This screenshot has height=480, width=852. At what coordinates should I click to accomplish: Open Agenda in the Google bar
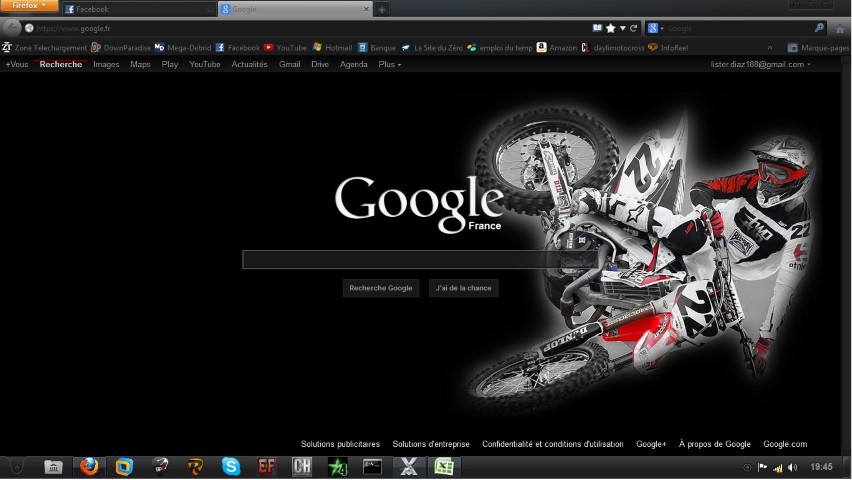pos(354,64)
